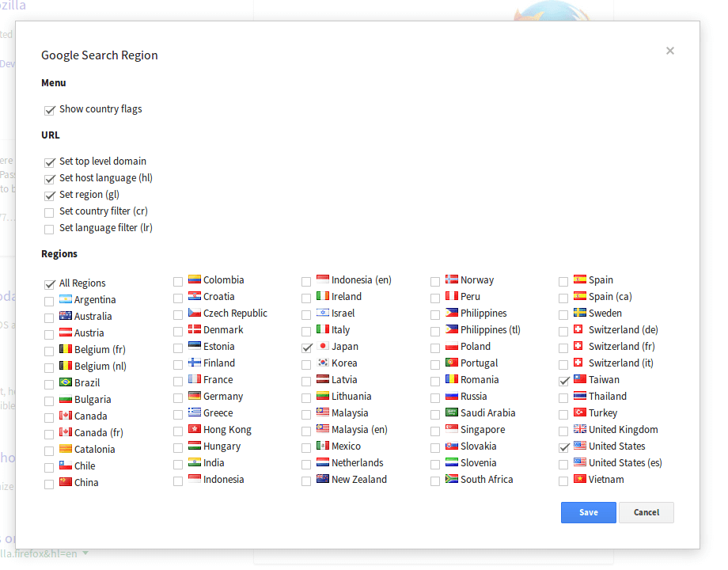Check the France region checkbox
Viewport: 728px width, 570px height.
178,381
